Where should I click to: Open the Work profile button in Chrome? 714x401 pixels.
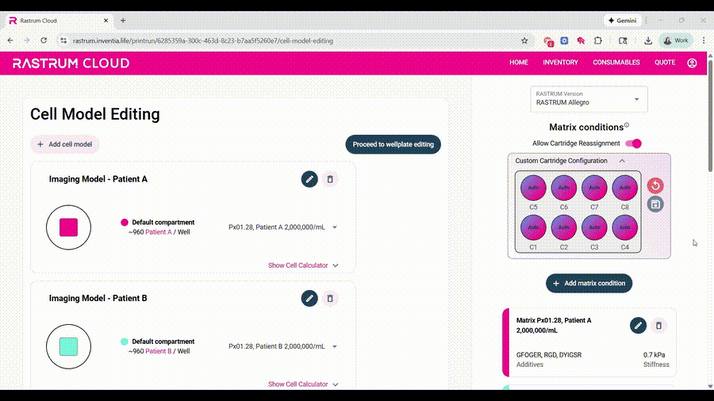click(676, 41)
